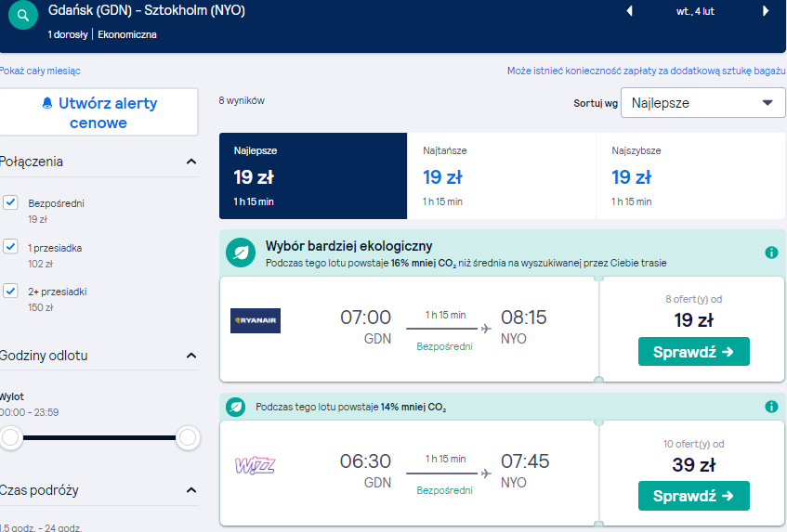Click the left departure time slider handle
This screenshot has height=532, width=787.
(x=10, y=437)
